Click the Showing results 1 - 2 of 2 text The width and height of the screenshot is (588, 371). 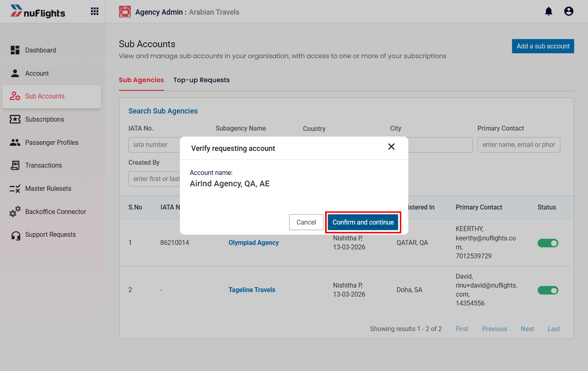[406, 329]
